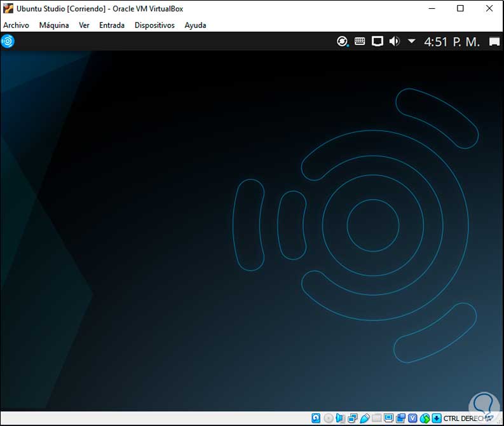Open the volume control in panel
This screenshot has height=426, width=504.
(x=395, y=41)
